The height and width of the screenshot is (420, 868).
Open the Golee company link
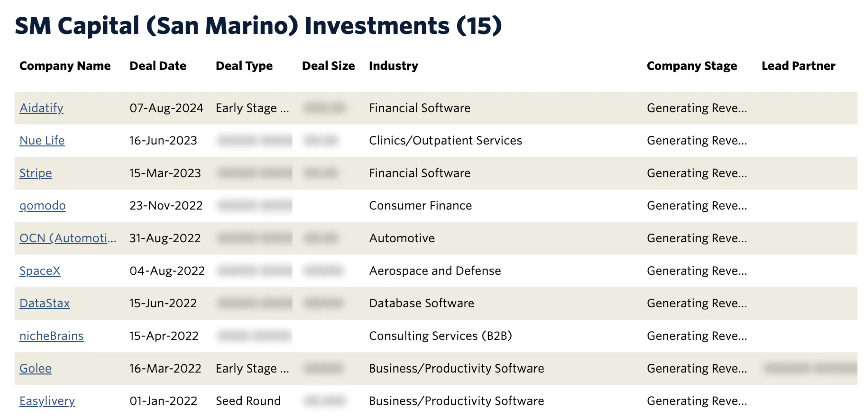pos(35,368)
